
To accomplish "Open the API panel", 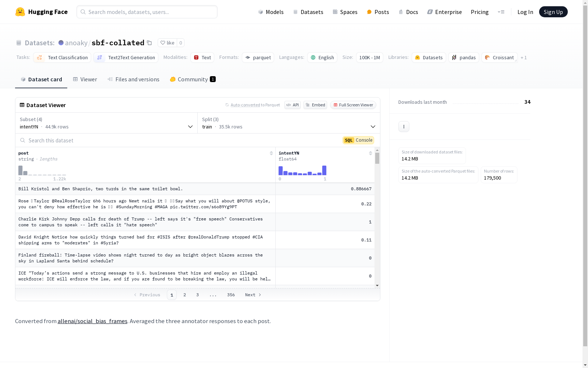I will [x=293, y=105].
